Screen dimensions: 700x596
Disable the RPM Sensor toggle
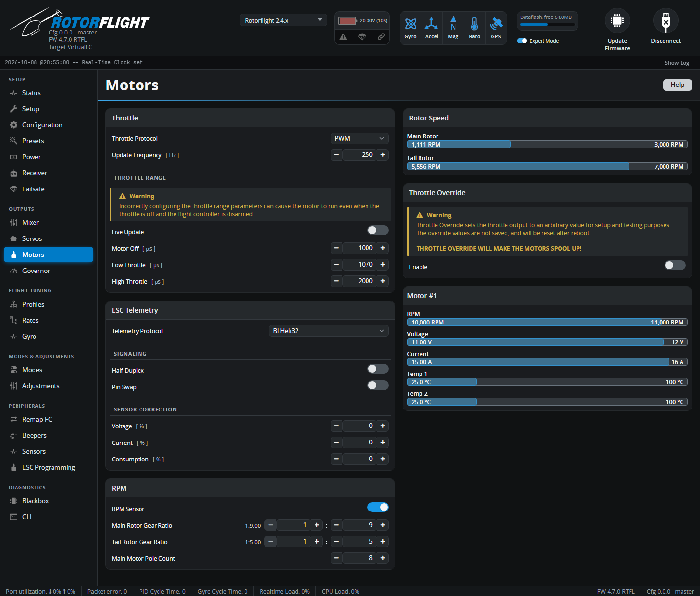click(378, 507)
